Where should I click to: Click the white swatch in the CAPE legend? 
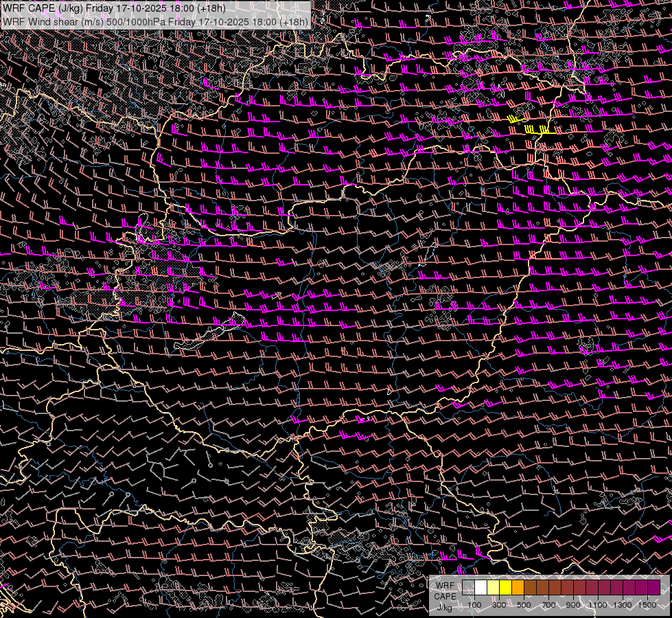pos(480,587)
